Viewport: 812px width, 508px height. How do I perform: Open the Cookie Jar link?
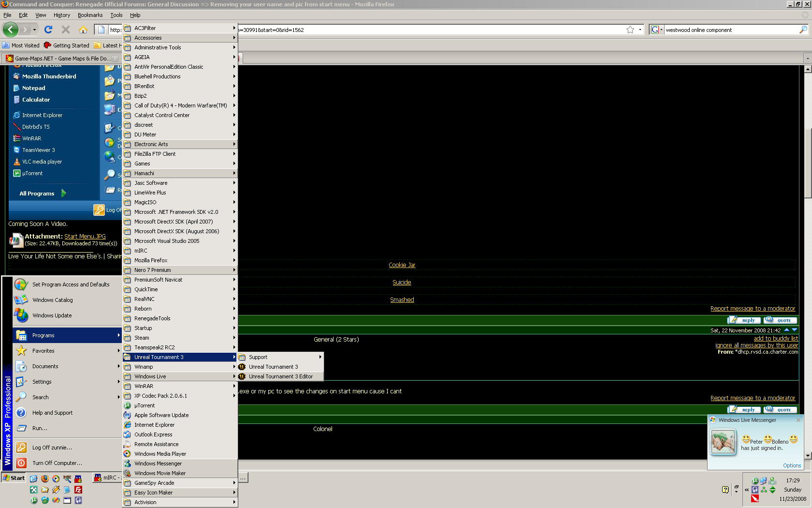coord(402,265)
